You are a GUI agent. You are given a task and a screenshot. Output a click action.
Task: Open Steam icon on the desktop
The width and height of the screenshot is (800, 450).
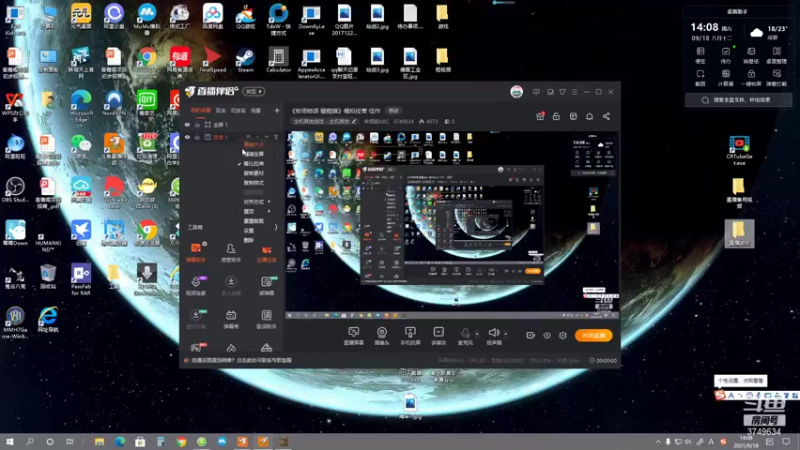[x=245, y=60]
